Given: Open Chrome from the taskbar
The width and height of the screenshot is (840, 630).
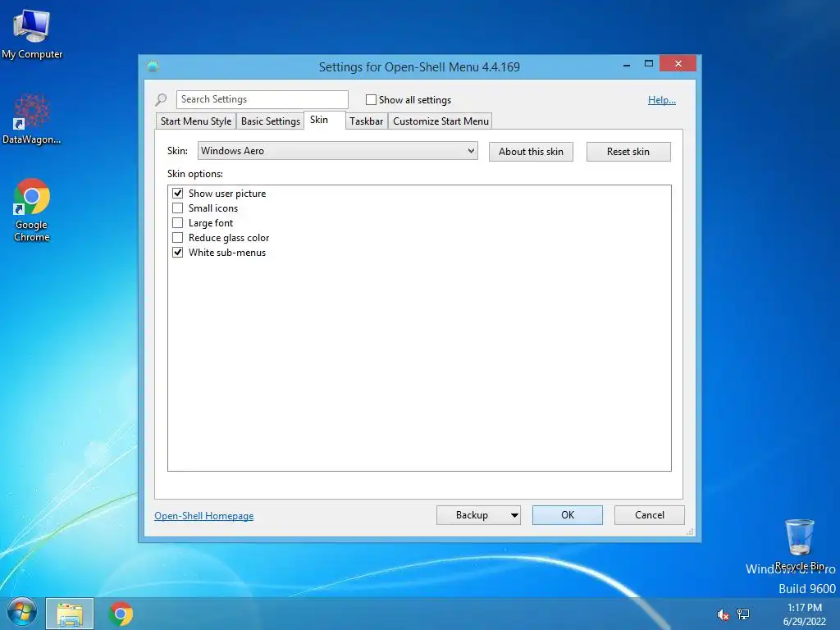Looking at the screenshot, I should 121,614.
